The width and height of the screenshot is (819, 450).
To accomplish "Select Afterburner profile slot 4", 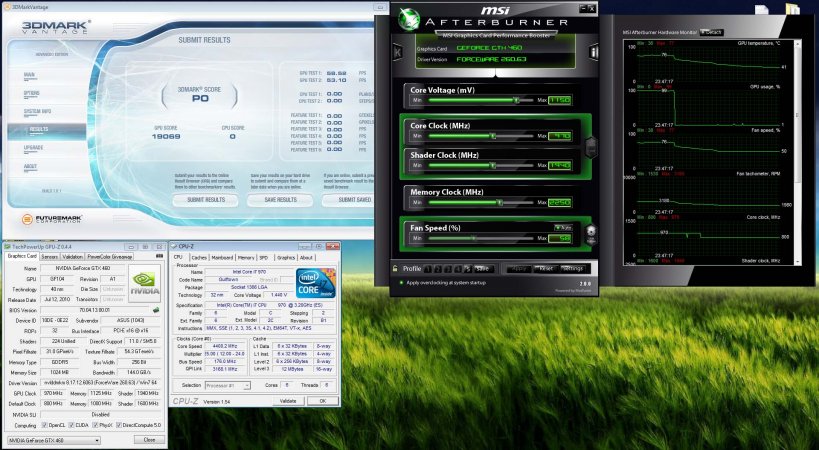I will (x=458, y=269).
